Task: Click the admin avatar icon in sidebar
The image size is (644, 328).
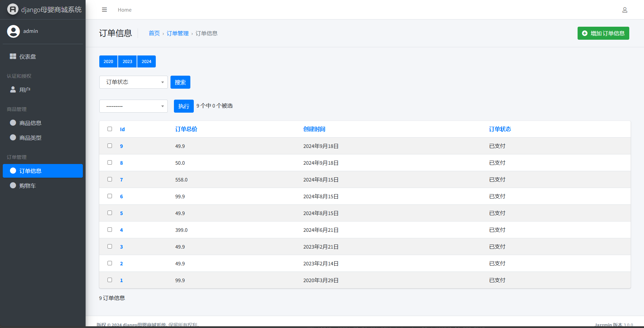Action: 13,31
